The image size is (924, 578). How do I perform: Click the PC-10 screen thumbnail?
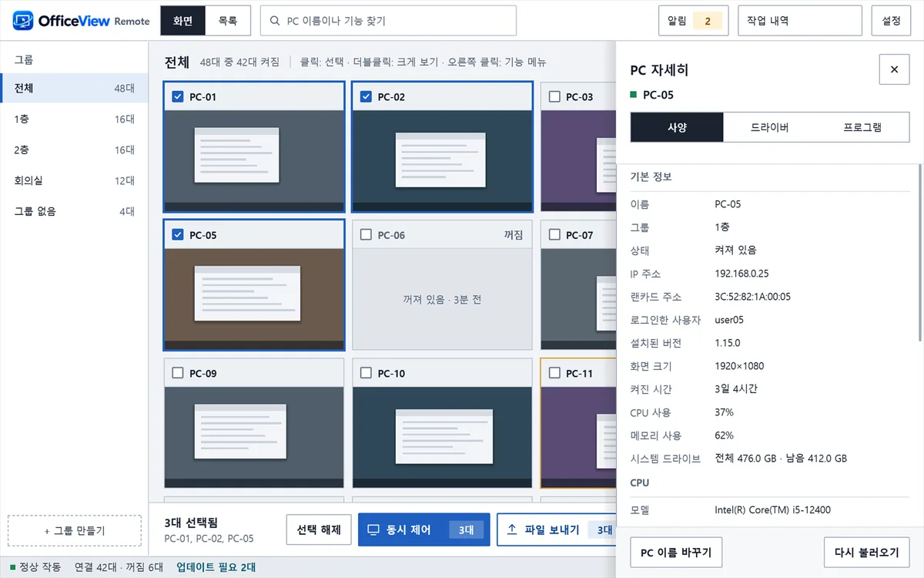(442, 437)
